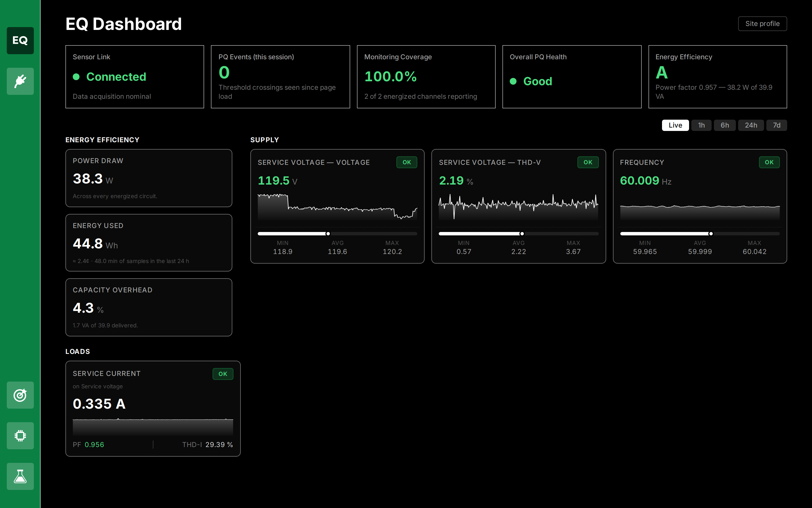Click the Frequency range slider handle
The width and height of the screenshot is (812, 508).
tap(711, 233)
